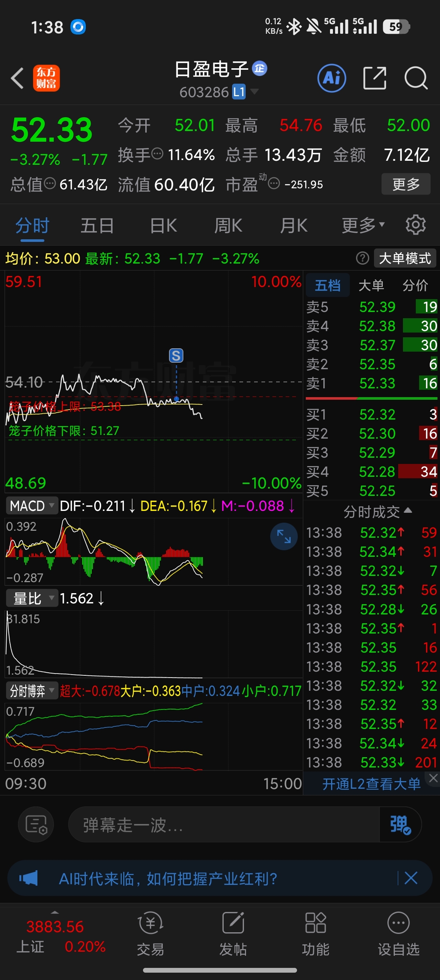Screen dimensions: 440x980
Task: Tap the megaphone announcement icon
Action: (x=29, y=878)
